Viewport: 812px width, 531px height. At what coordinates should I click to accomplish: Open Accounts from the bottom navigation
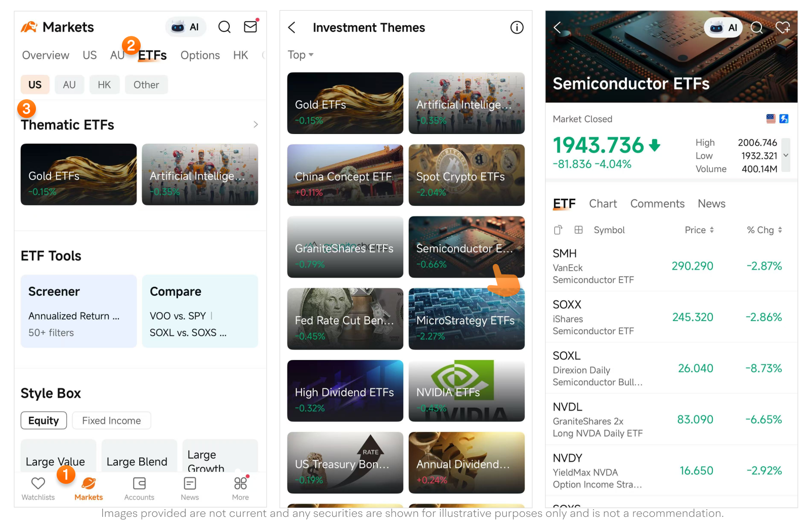(139, 488)
